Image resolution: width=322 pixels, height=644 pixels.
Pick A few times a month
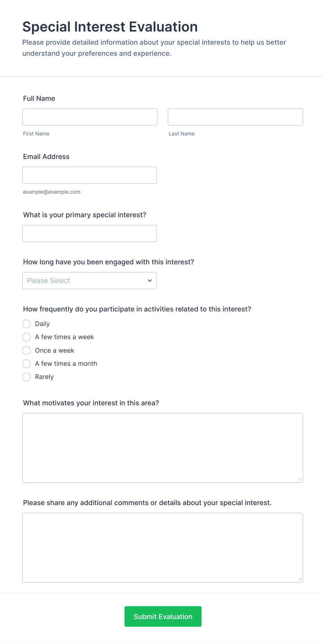click(27, 364)
